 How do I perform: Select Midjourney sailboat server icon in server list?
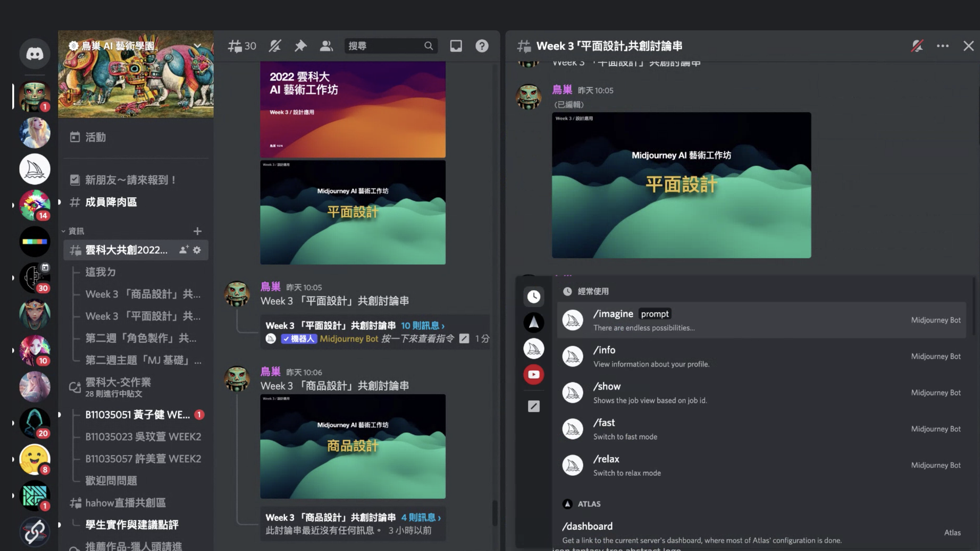click(35, 169)
